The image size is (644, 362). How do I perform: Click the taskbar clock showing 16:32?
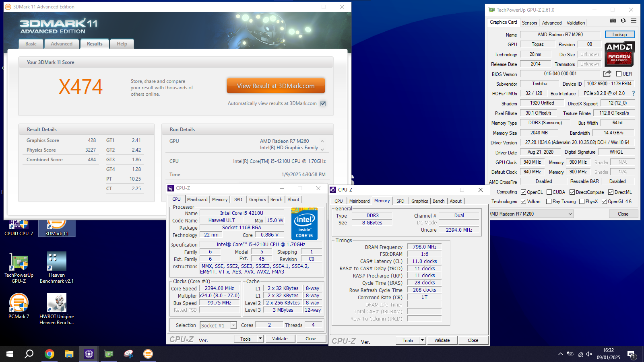pyautogui.click(x=608, y=354)
